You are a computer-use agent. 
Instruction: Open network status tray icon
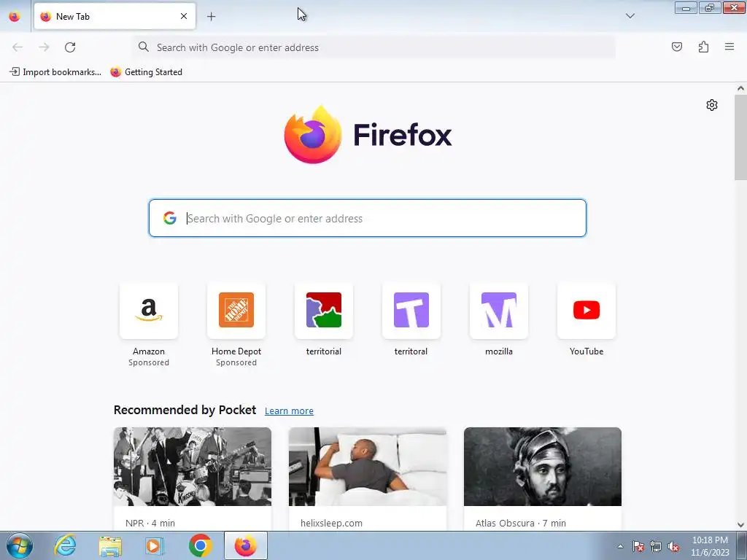coord(656,546)
